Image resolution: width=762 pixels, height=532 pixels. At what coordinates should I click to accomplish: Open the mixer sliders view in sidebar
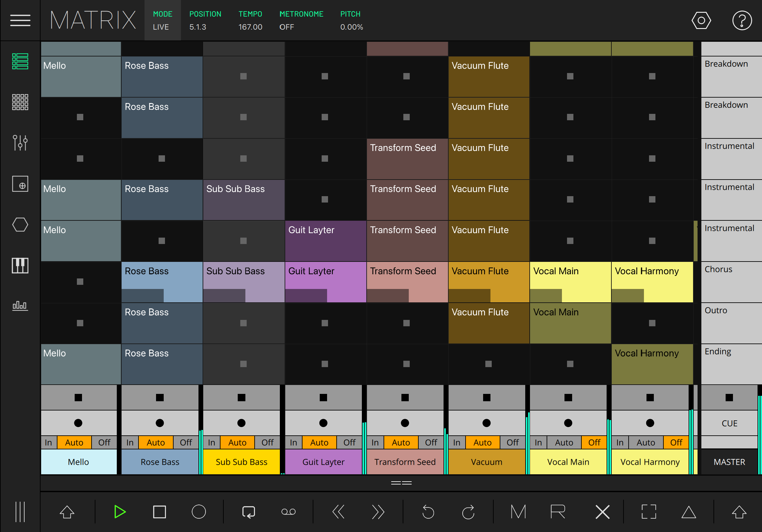[20, 143]
